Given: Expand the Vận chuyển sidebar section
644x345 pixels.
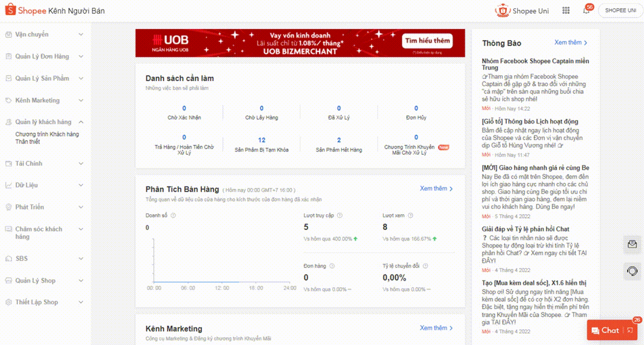Looking at the screenshot, I should pyautogui.click(x=80, y=34).
